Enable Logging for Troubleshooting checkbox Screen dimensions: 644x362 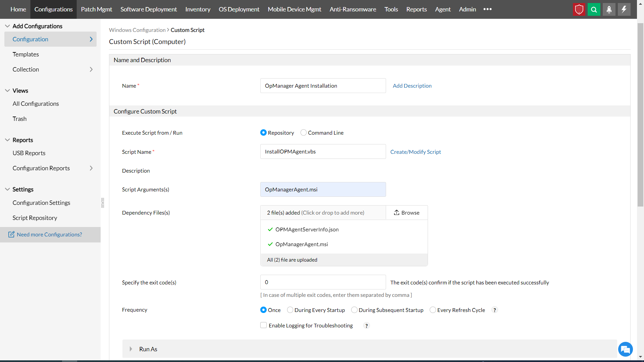[x=264, y=325]
